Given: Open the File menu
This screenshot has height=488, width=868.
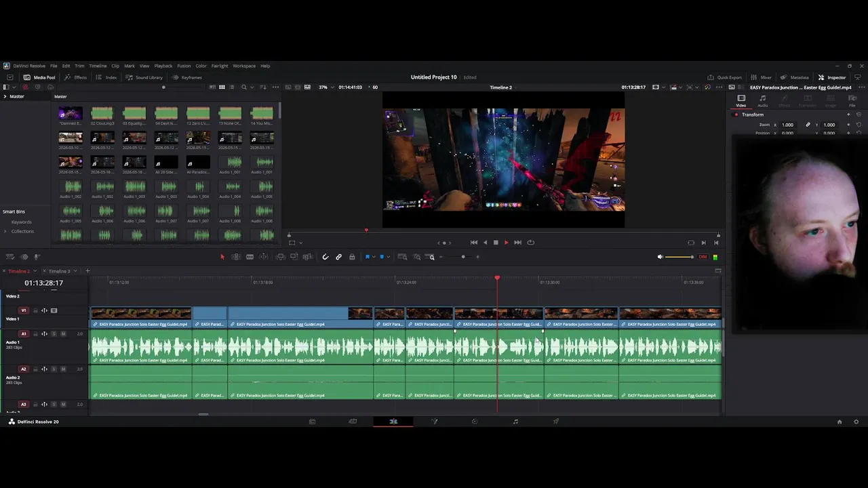Looking at the screenshot, I should [54, 66].
